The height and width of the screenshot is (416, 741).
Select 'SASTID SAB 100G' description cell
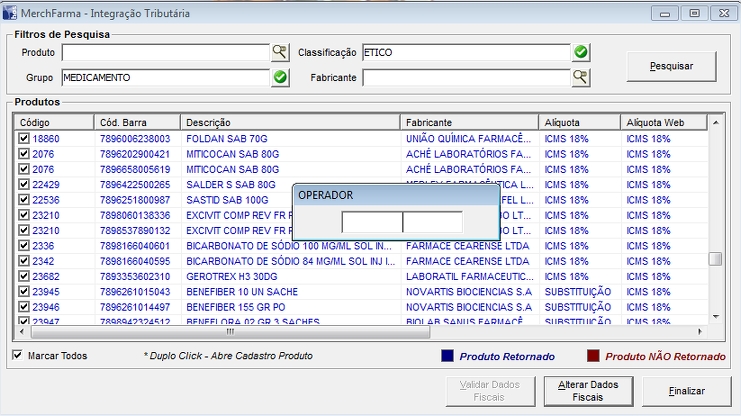coord(227,199)
